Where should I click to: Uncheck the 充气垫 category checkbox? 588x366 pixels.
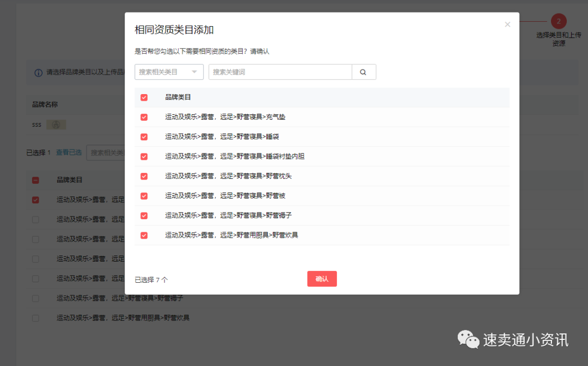click(x=144, y=117)
